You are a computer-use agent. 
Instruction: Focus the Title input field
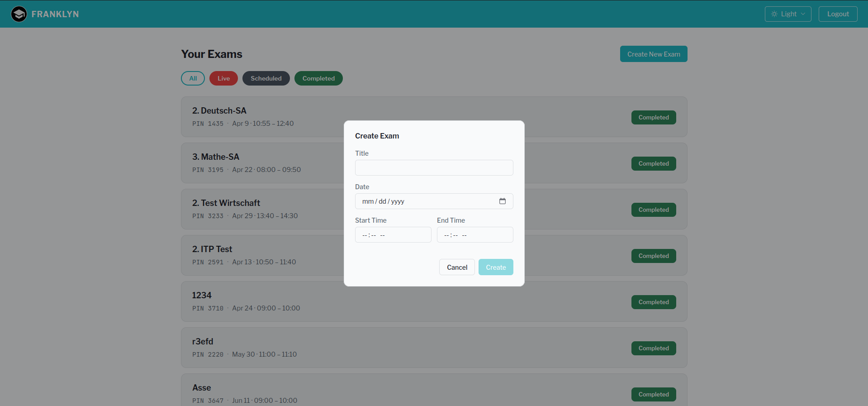434,167
